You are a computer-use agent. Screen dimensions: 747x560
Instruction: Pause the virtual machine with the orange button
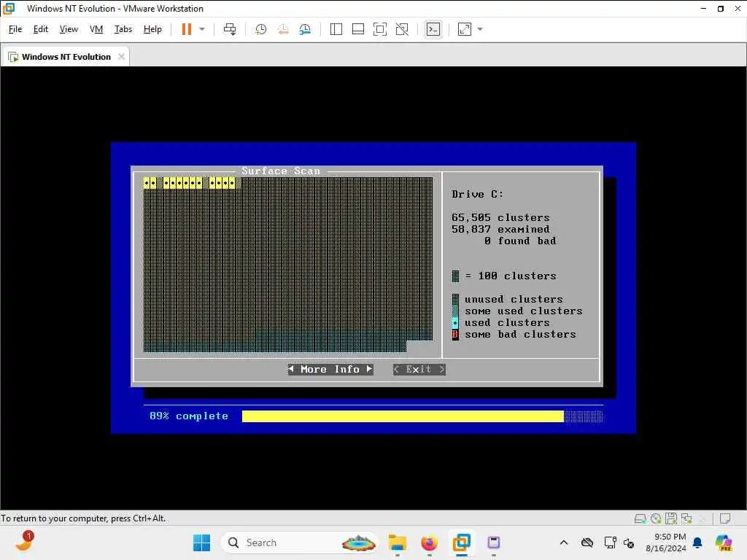pyautogui.click(x=186, y=29)
